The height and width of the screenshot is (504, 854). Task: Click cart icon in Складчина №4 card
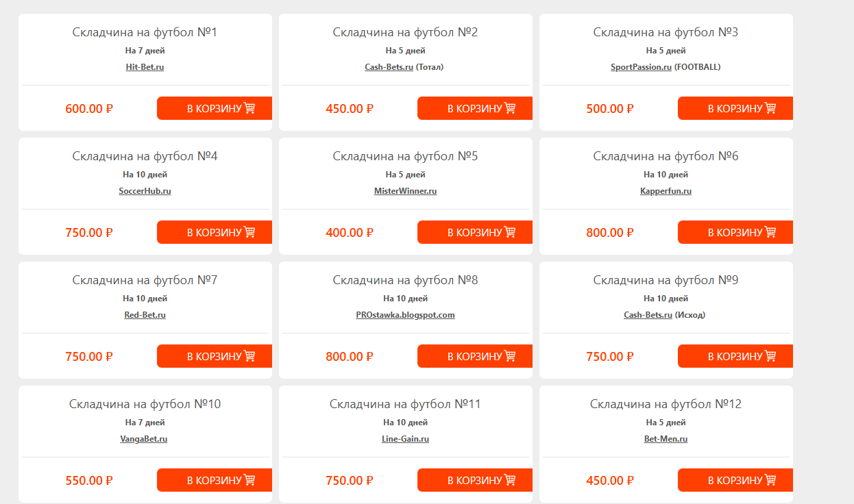click(249, 232)
